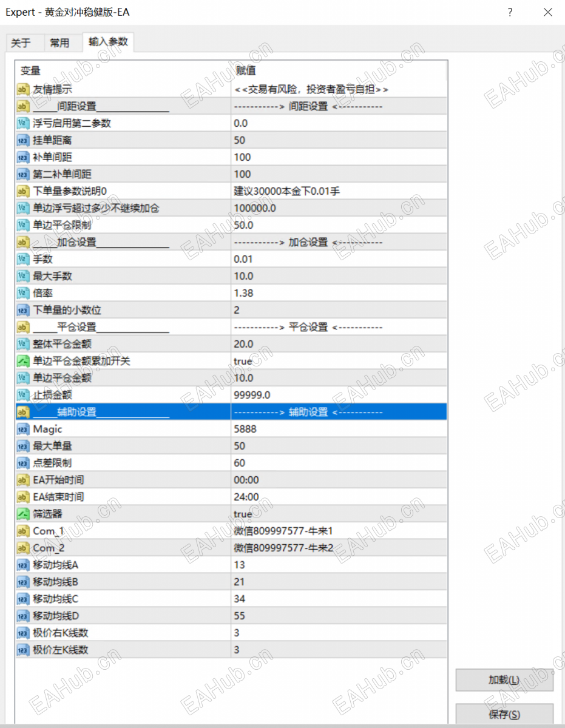Close the Expert dialog window
This screenshot has width=565, height=728.
pyautogui.click(x=548, y=12)
